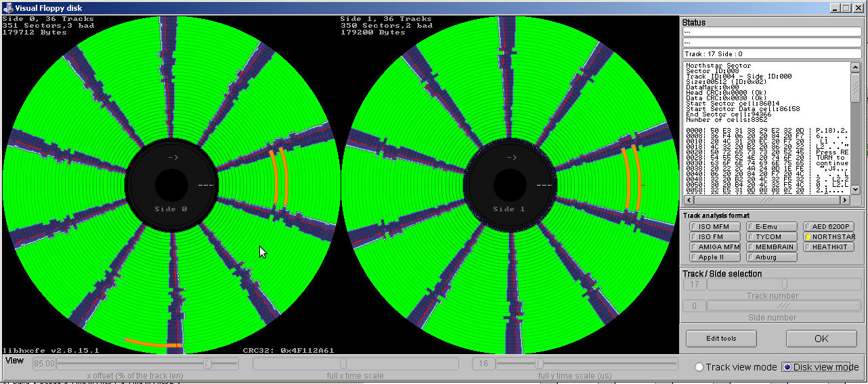868x384 pixels.
Task: Click the 'Sector ID:008' line
Action: pos(714,71)
